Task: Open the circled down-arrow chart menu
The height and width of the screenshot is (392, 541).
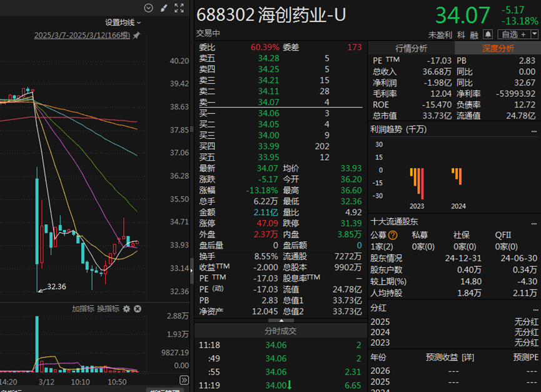Action: [x=148, y=8]
